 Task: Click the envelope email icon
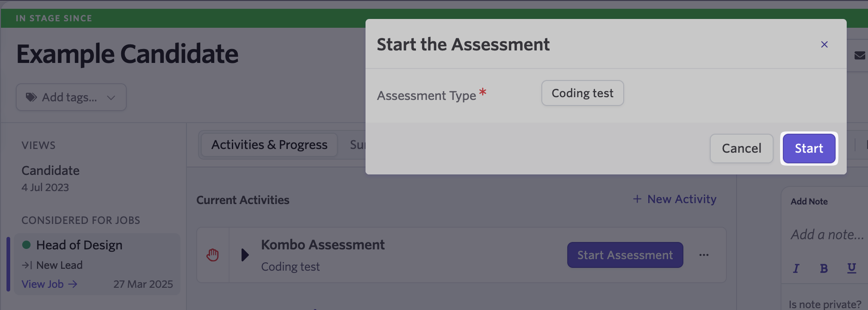860,56
